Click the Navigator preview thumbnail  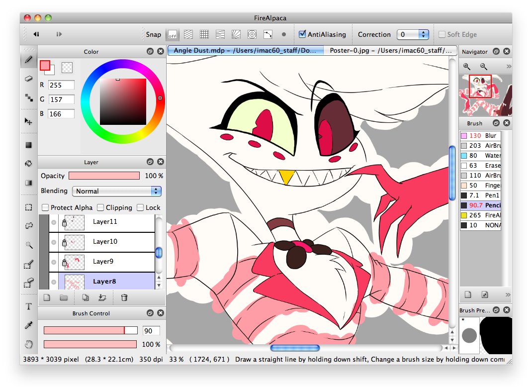[486, 96]
